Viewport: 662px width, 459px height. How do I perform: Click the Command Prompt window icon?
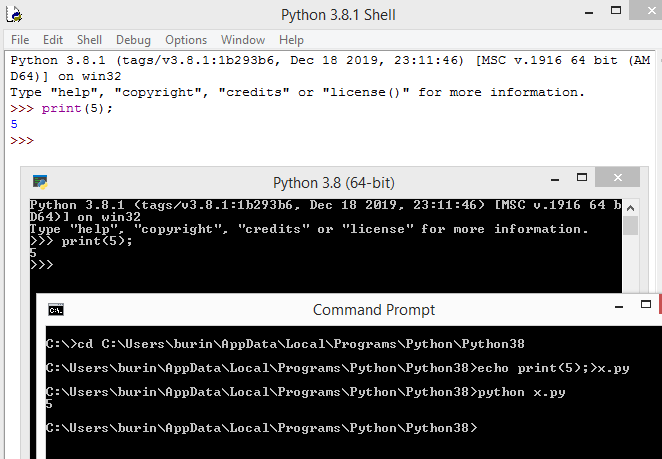[56, 309]
